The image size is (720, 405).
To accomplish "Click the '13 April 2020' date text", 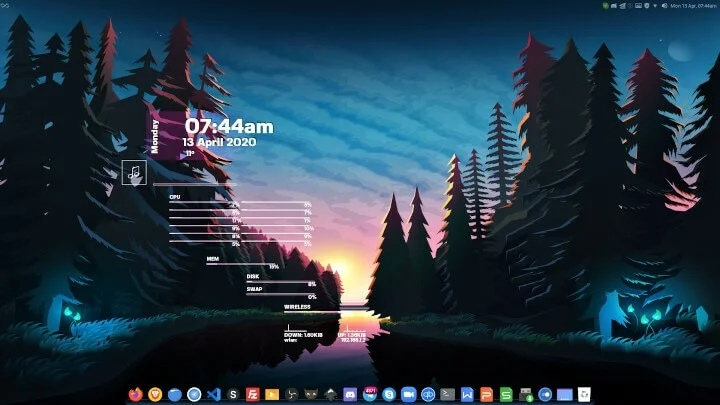I will 219,142.
